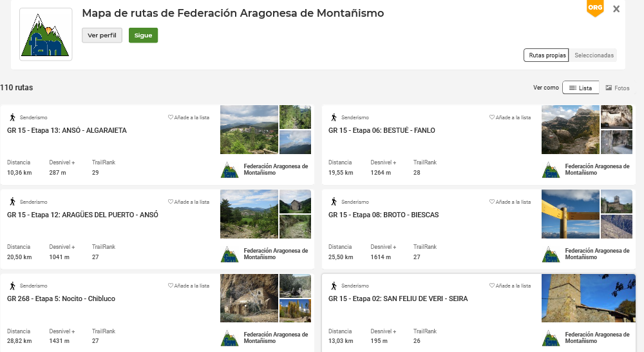Click the orange ORG badge icon
Screen dimensions: 644x352
coord(595,8)
